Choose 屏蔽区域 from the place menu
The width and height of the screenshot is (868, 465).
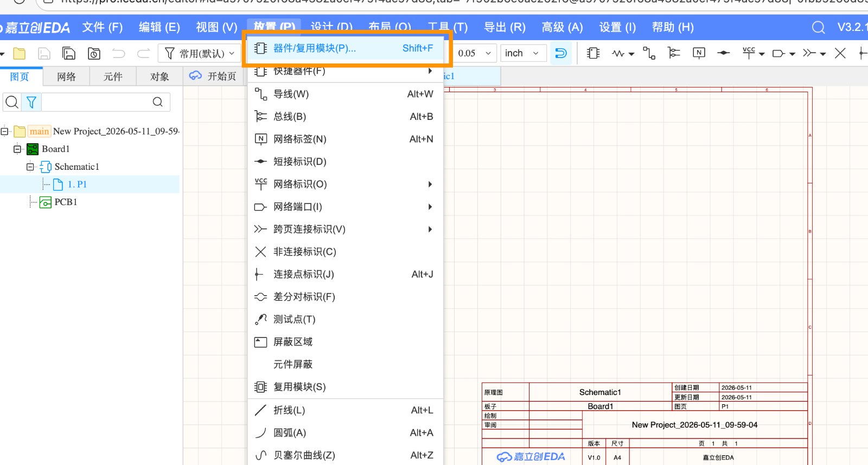tap(346, 342)
